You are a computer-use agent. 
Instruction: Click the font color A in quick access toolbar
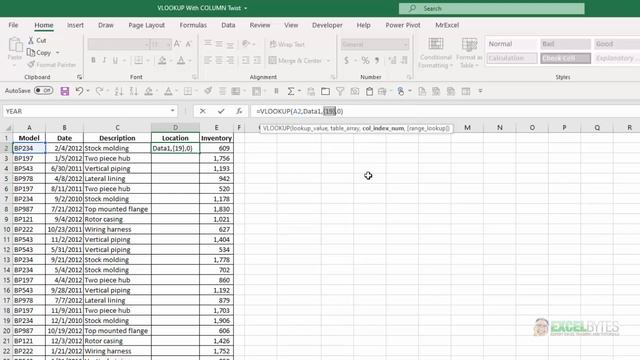(168, 91)
